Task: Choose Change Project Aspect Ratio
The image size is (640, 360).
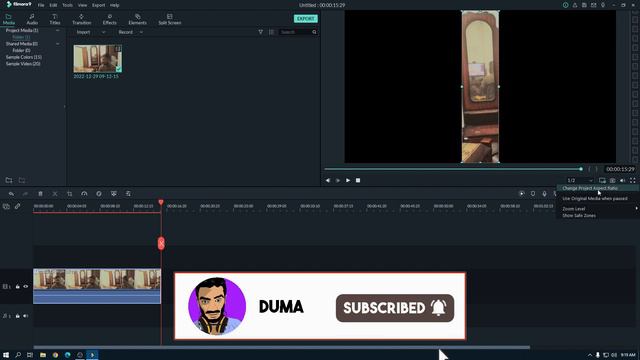Action: pos(590,188)
